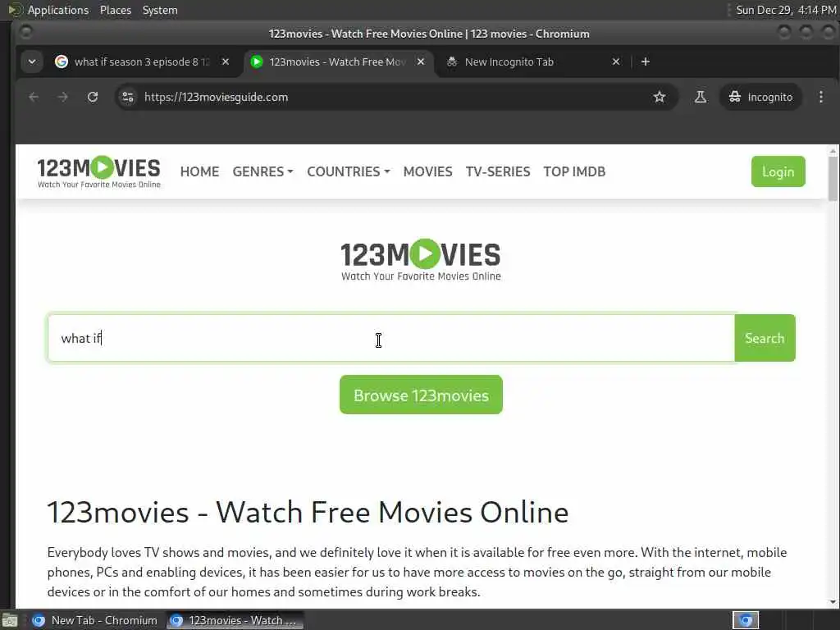
Task: Click the browser back arrow
Action: (x=34, y=97)
